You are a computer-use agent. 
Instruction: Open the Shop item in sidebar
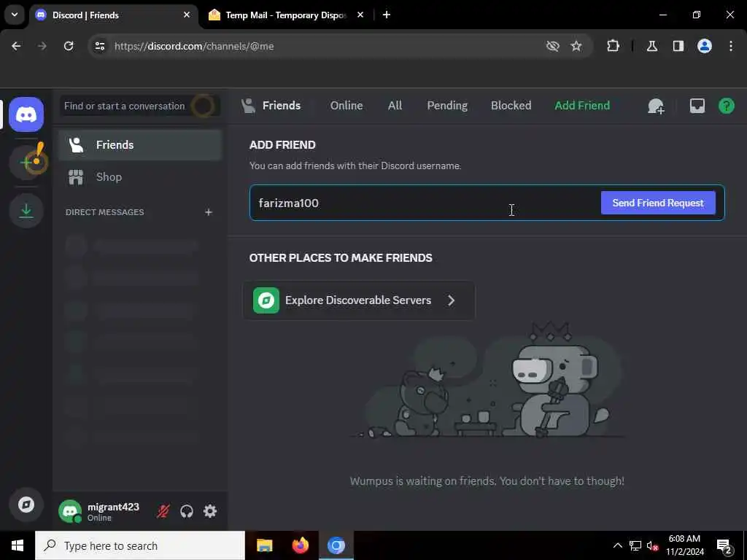[140, 177]
